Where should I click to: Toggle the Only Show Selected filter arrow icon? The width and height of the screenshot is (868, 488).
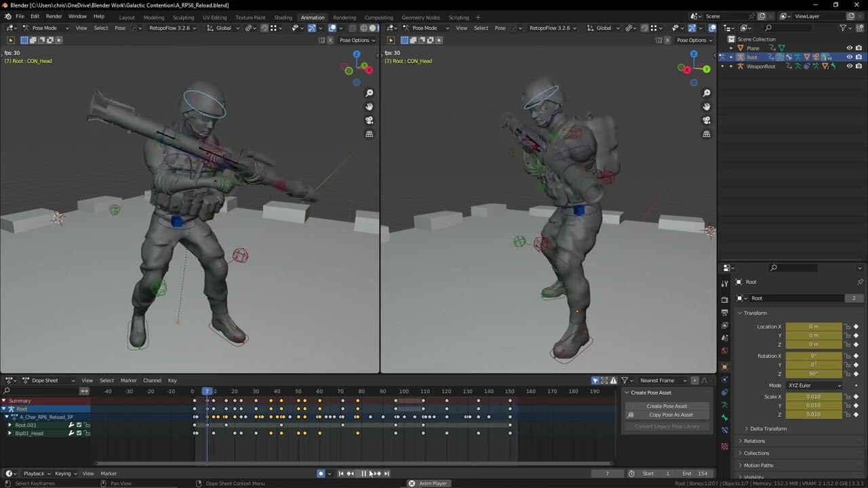point(595,381)
